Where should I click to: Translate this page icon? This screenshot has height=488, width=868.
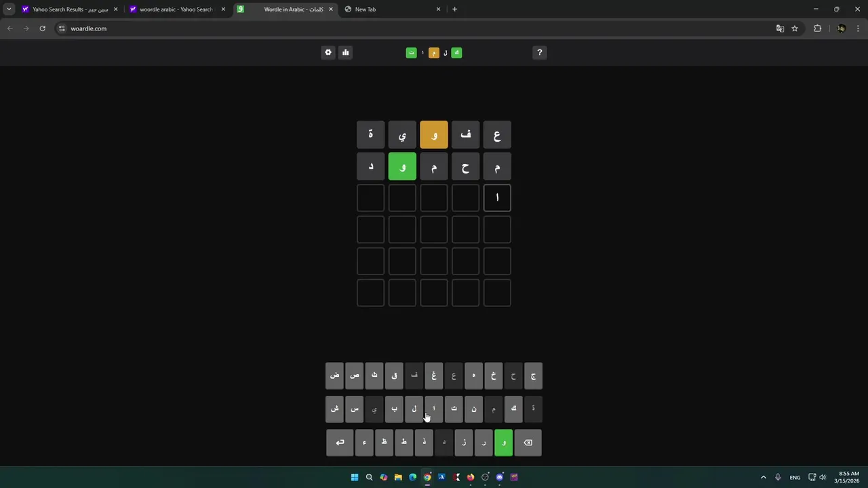tap(780, 28)
